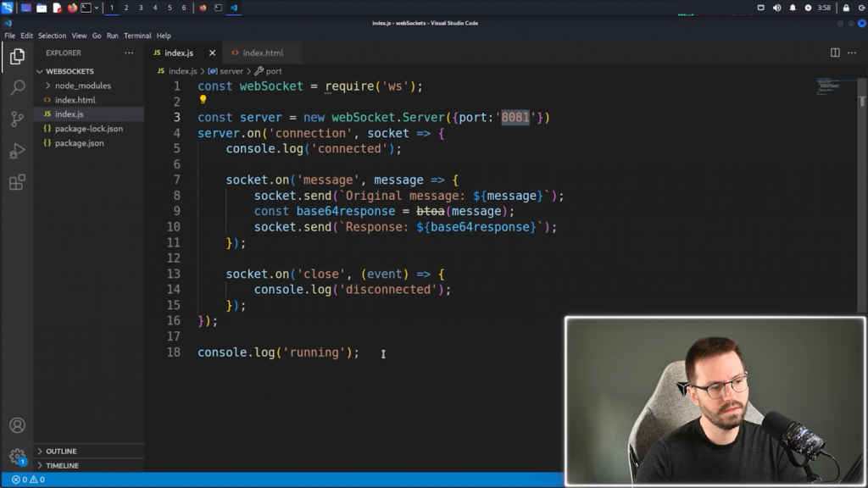The width and height of the screenshot is (868, 488).
Task: Click the errors and warnings status indicator
Action: (x=28, y=480)
